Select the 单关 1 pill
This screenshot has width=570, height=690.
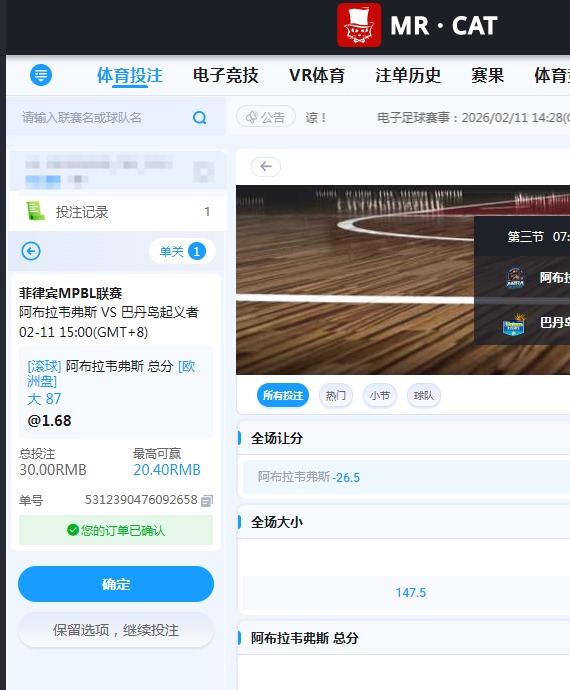[182, 251]
